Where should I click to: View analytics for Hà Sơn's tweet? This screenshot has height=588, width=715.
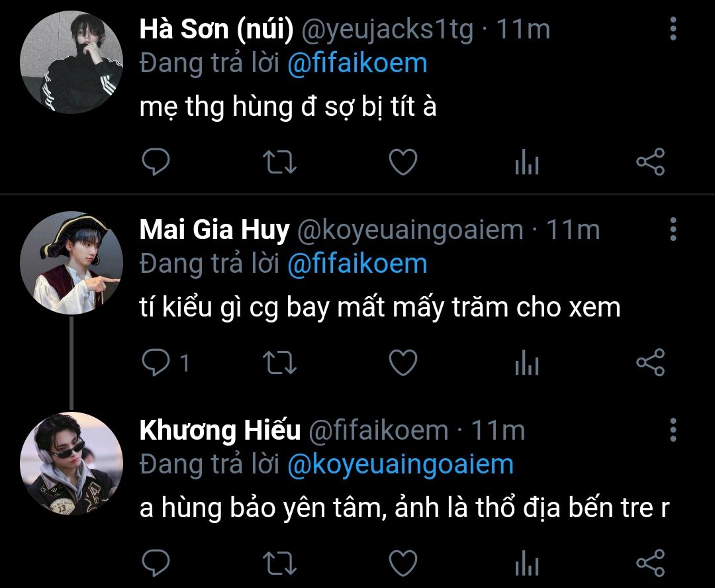(527, 163)
